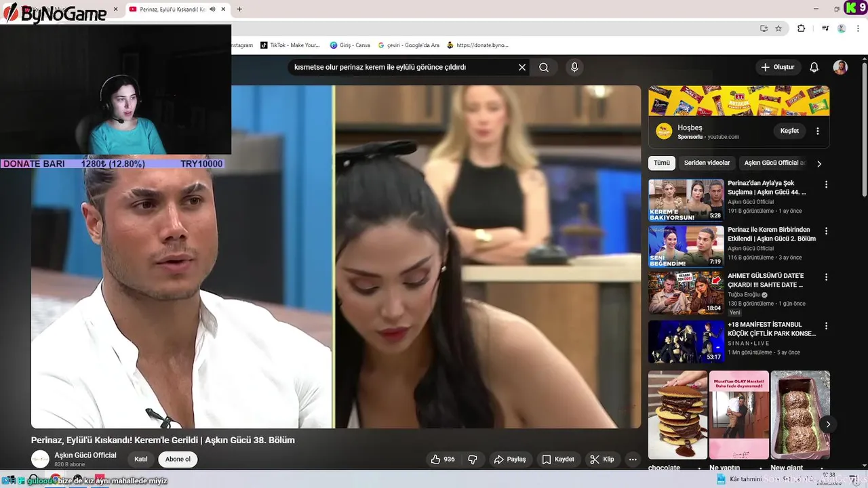
Task: Open options for AHMET GÜLSÜM'Ü video
Action: 826,277
